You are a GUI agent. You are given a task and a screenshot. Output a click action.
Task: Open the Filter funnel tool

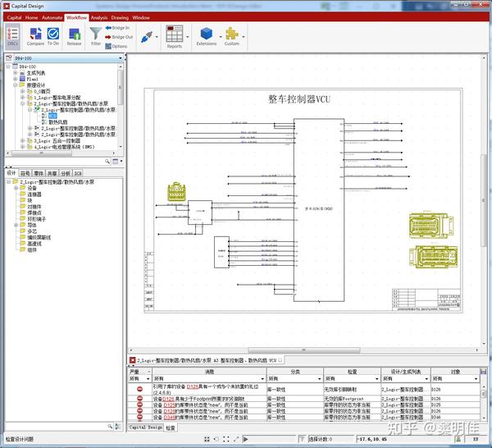tap(96, 36)
